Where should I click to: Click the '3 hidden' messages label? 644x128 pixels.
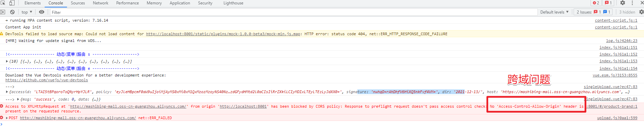coord(627,12)
